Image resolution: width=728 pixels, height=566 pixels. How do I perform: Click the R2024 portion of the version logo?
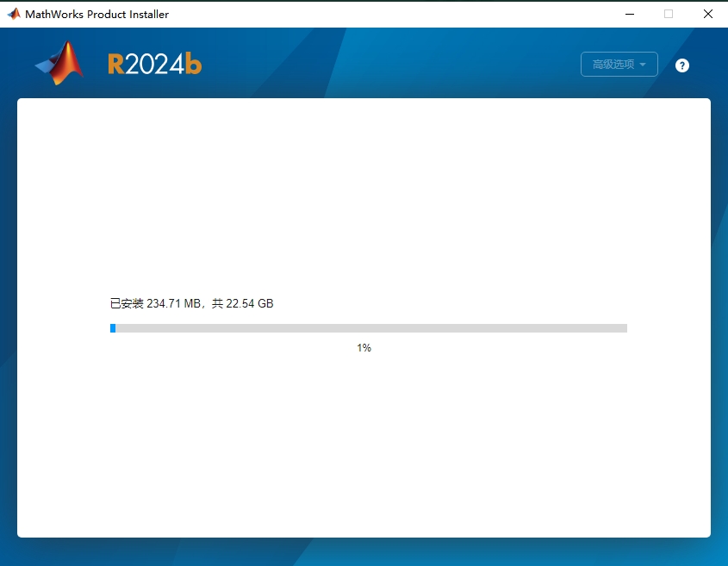[146, 63]
